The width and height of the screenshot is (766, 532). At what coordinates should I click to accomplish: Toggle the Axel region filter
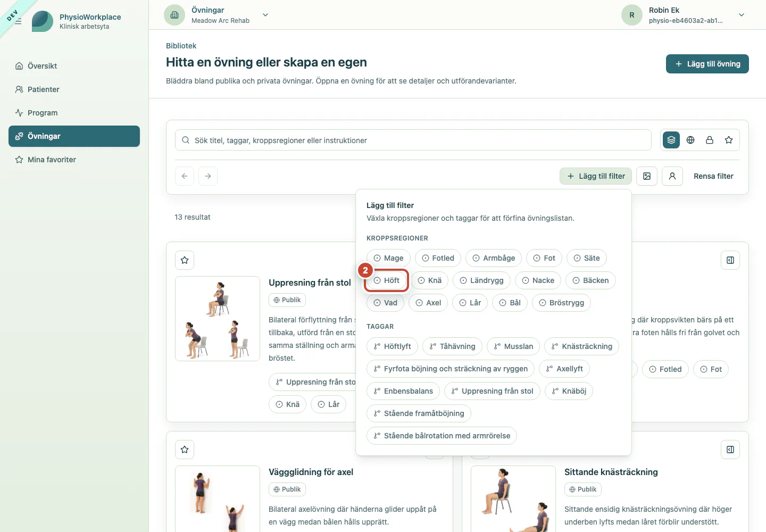coord(428,303)
